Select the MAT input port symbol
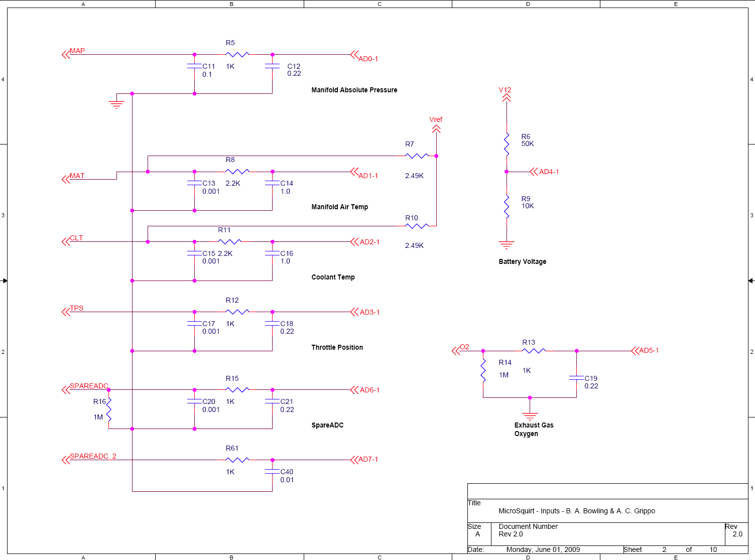The image size is (755, 560). point(66,179)
